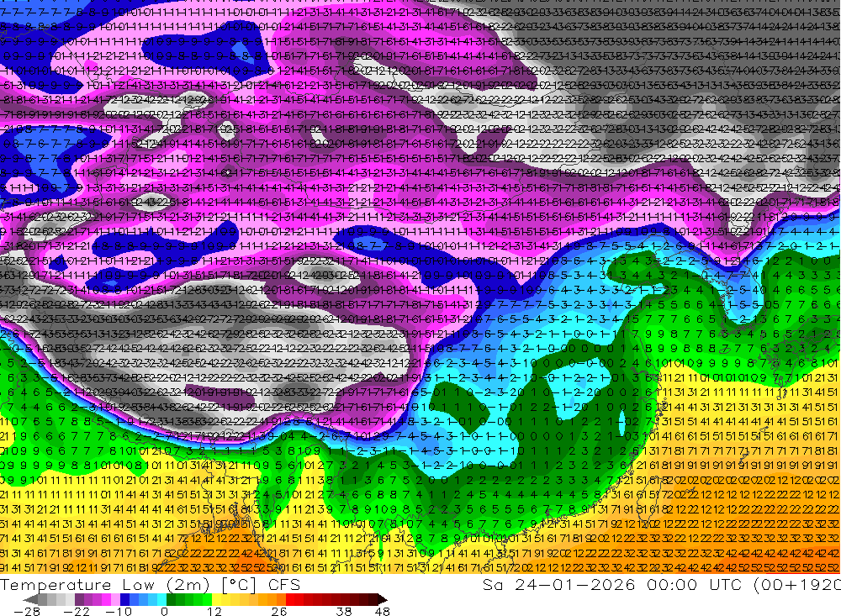Click the -28 legend value
Screen dimensions: 841x616
point(27,612)
